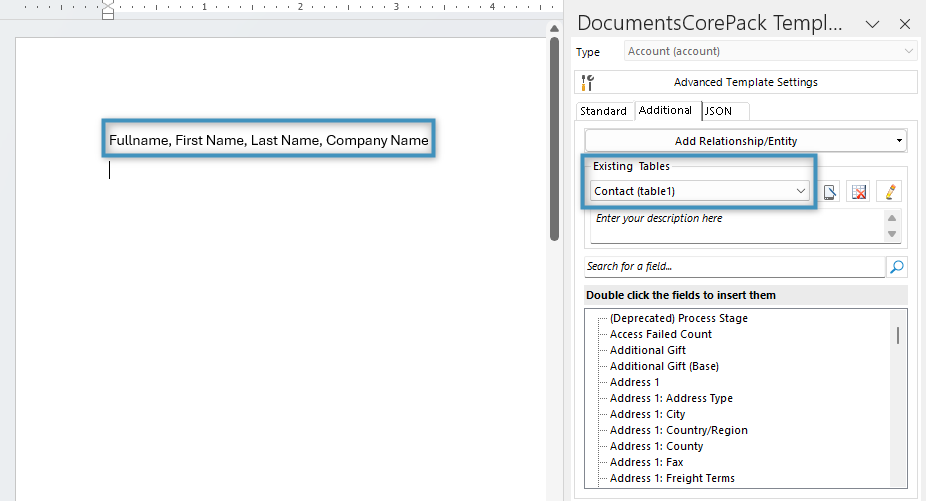Click the delete table red X icon
This screenshot has width=926, height=501.
(x=859, y=191)
